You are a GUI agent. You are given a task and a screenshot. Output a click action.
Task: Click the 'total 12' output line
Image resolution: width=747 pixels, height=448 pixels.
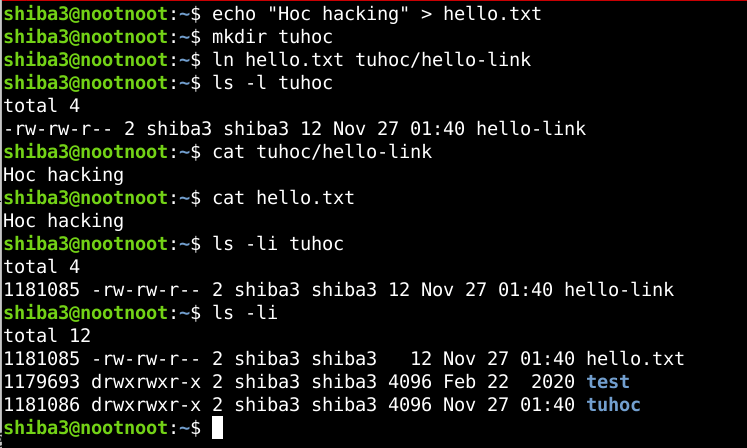point(46,335)
